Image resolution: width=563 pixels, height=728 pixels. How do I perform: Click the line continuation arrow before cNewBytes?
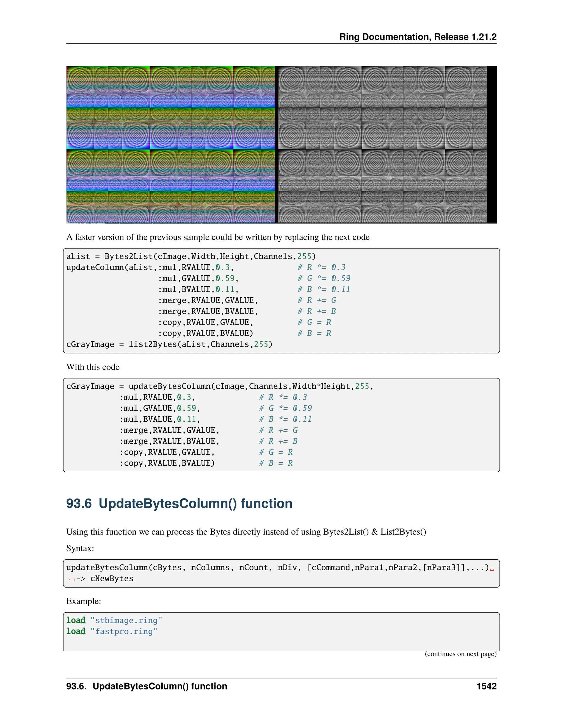click(x=72, y=579)
